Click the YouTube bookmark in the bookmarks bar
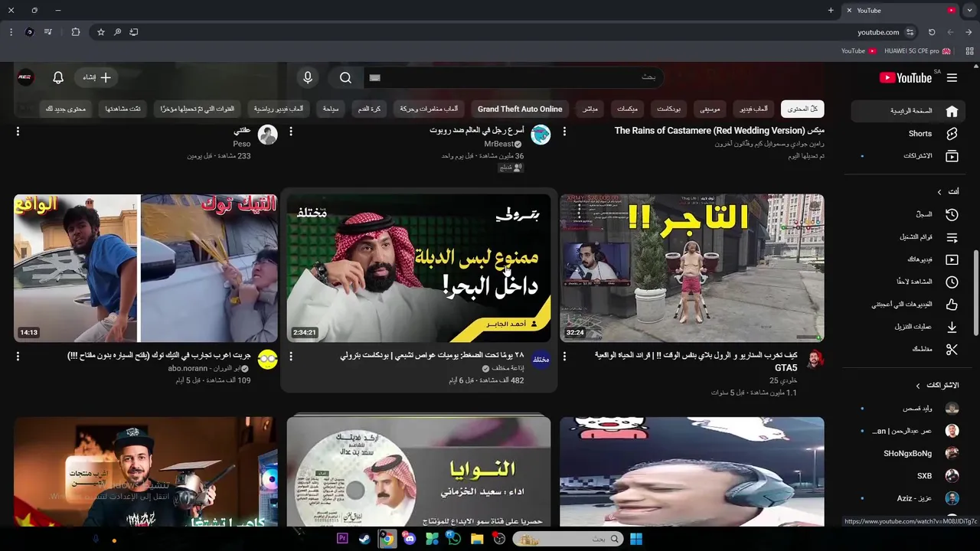 [858, 51]
